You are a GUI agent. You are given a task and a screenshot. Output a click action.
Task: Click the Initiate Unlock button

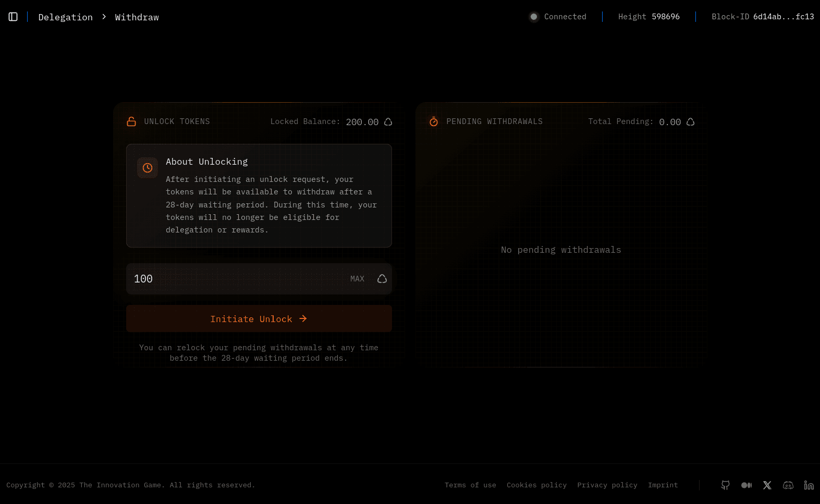(x=259, y=318)
